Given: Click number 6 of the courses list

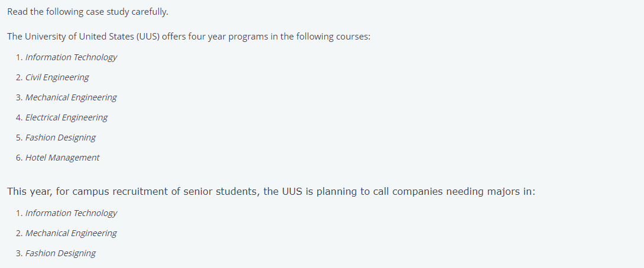Looking at the screenshot, I should (19, 158).
